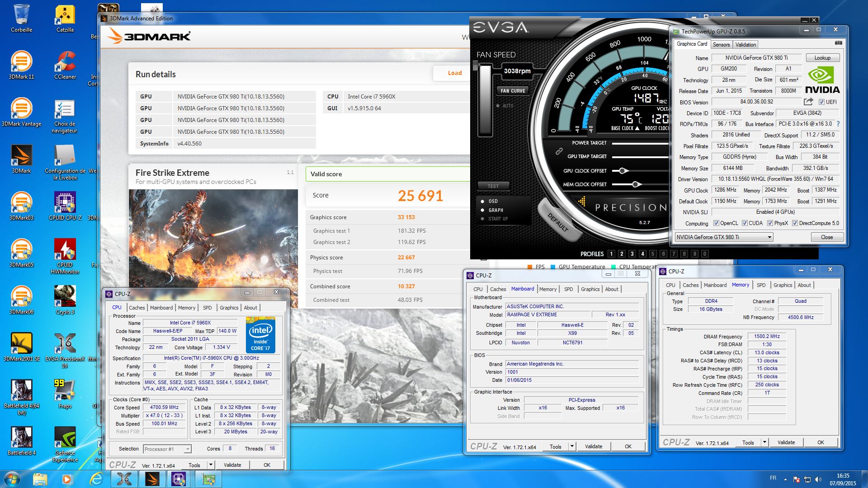Viewport: 868px width, 488px height.
Task: Open CCleaner desktop shortcut
Action: [65, 66]
